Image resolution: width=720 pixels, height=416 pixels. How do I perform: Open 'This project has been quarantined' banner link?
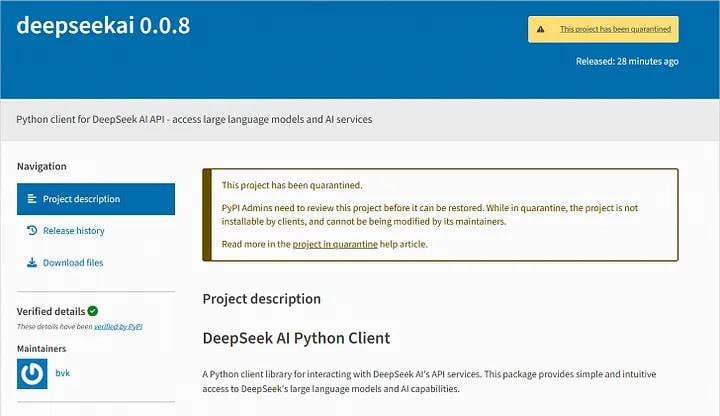615,29
